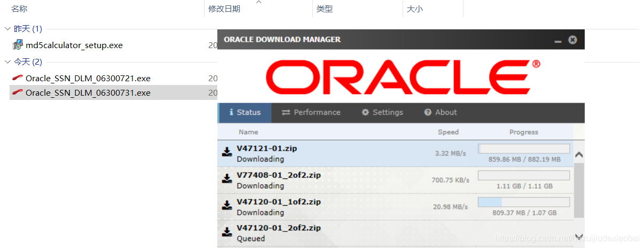Screen dimensions: 644x248
Task: Click the Downloading status of V77408-01_2of2.zip
Action: (261, 186)
